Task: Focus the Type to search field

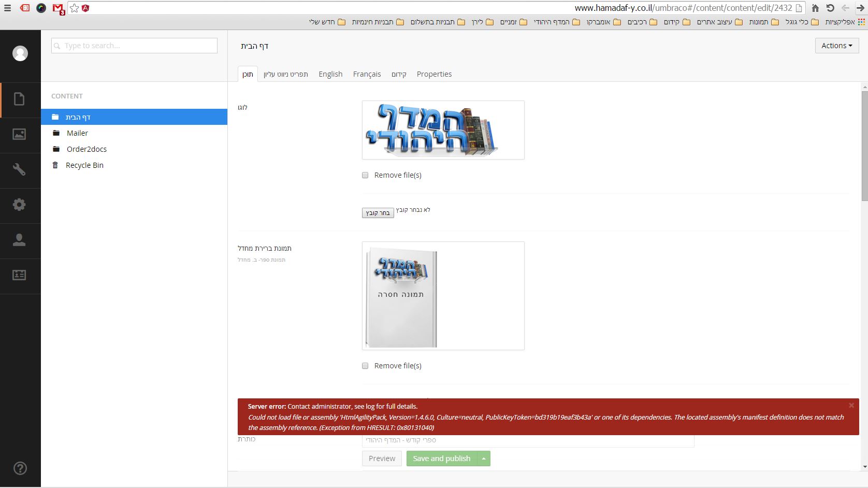Action: tap(134, 46)
